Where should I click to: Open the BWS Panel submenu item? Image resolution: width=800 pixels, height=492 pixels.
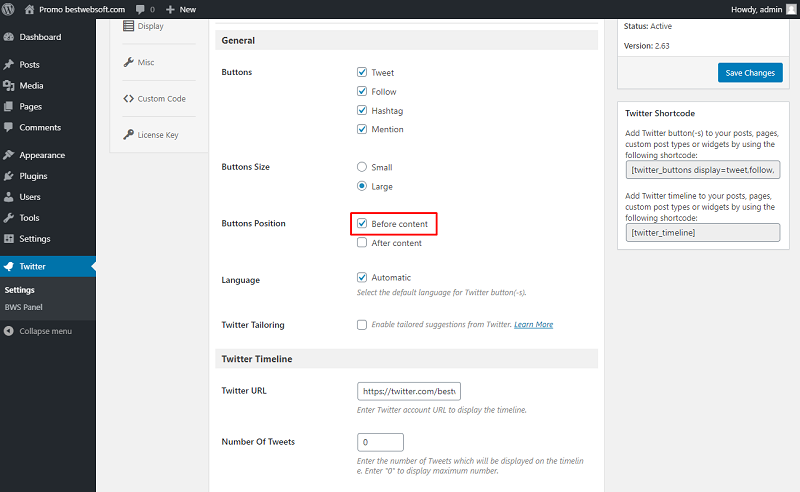click(23, 307)
